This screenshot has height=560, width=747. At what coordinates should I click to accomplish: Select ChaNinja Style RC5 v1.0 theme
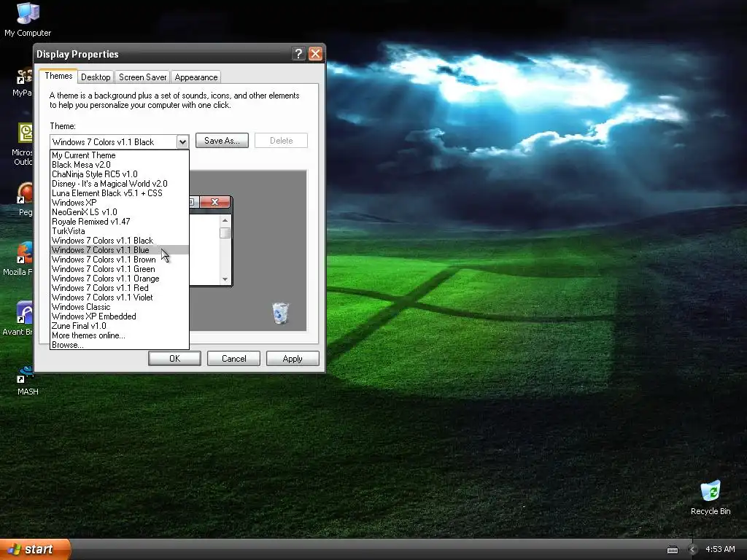click(120, 174)
